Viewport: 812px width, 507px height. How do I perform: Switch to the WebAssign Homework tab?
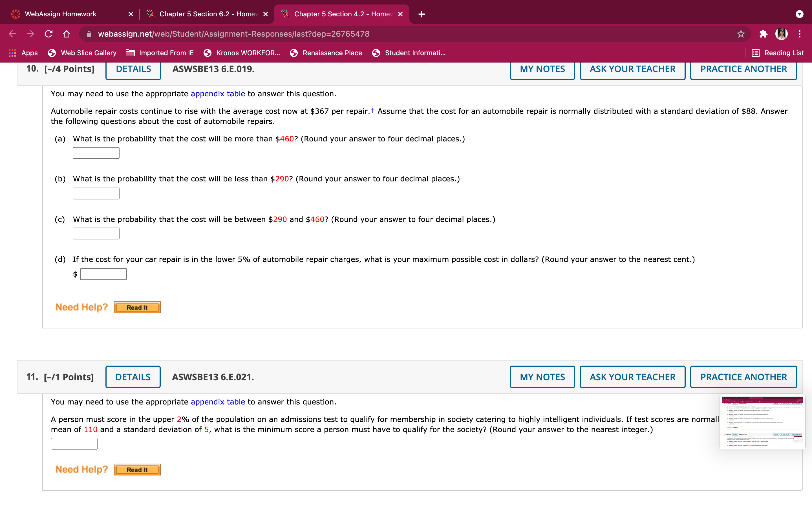tap(60, 14)
